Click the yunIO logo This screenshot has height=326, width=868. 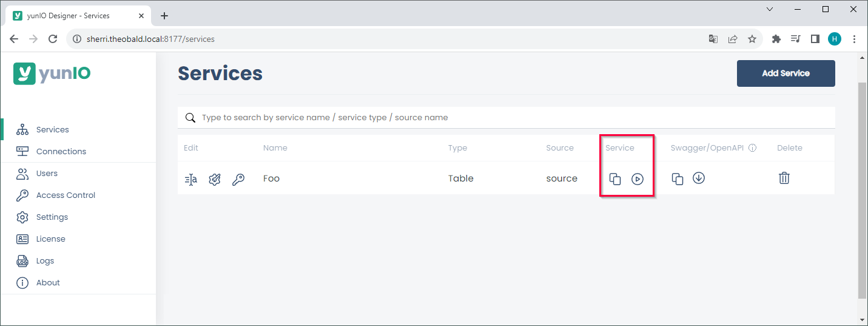pos(52,73)
